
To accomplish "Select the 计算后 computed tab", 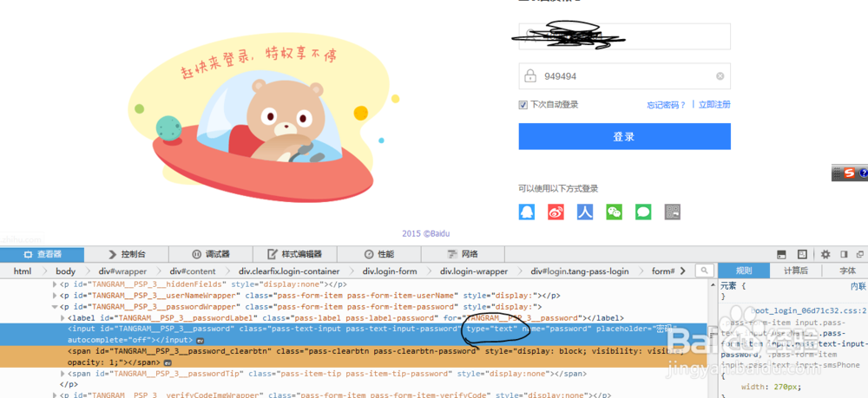I will pos(795,271).
